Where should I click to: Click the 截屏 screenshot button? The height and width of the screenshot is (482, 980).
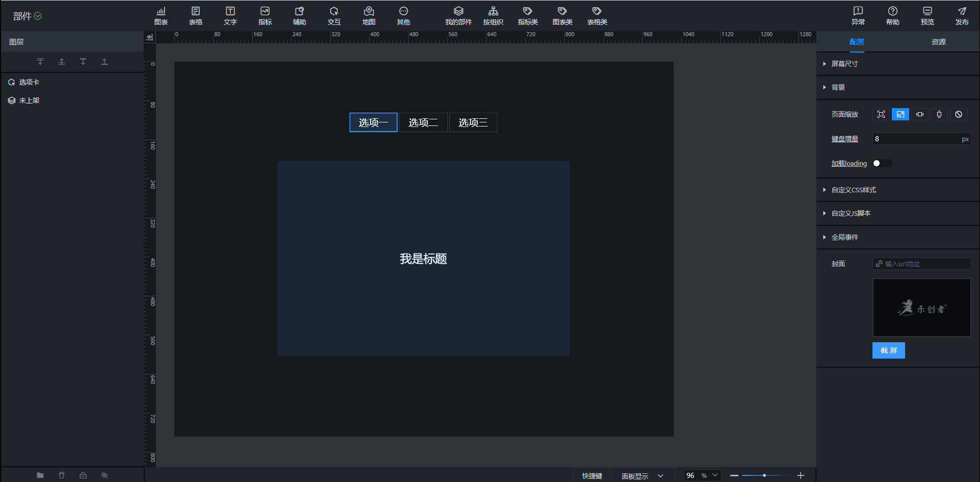pyautogui.click(x=888, y=350)
